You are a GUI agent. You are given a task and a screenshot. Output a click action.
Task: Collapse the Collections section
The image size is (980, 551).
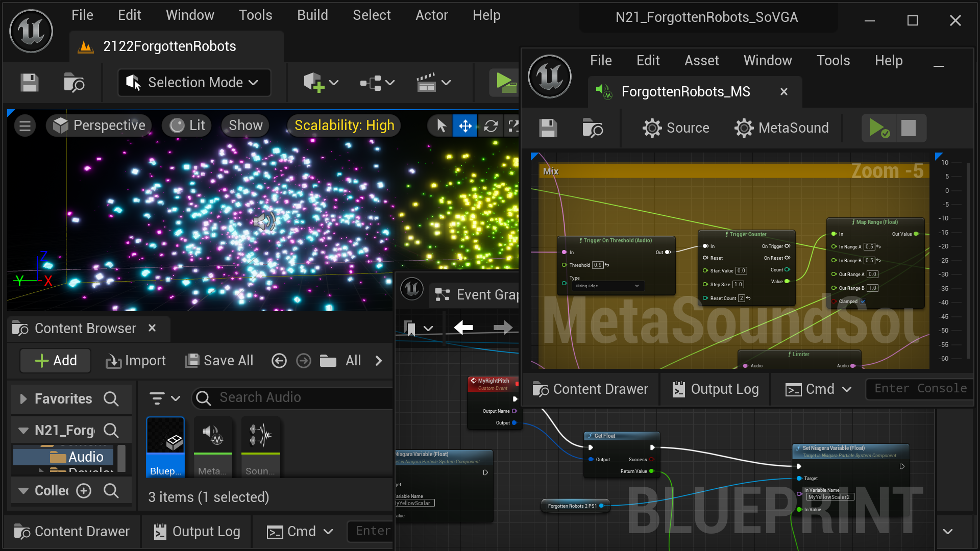[x=23, y=491]
